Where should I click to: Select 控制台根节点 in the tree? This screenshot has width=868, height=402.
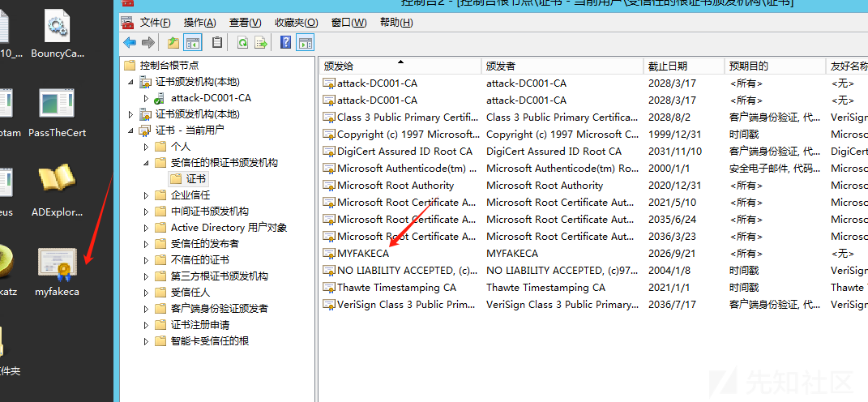pos(169,66)
